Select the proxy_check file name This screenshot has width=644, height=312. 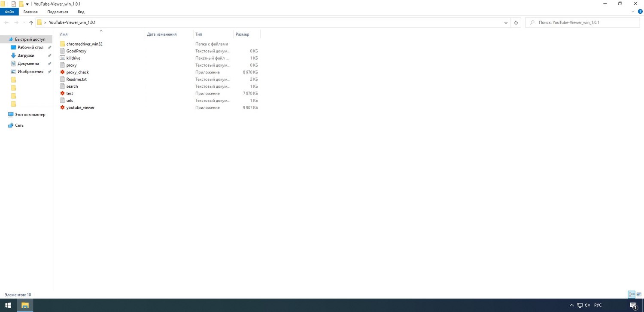point(78,72)
